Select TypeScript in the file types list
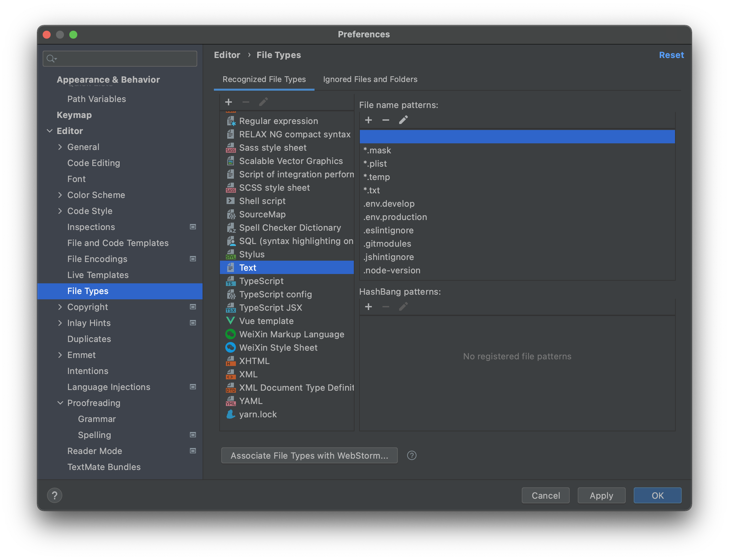This screenshot has width=729, height=560. [261, 281]
